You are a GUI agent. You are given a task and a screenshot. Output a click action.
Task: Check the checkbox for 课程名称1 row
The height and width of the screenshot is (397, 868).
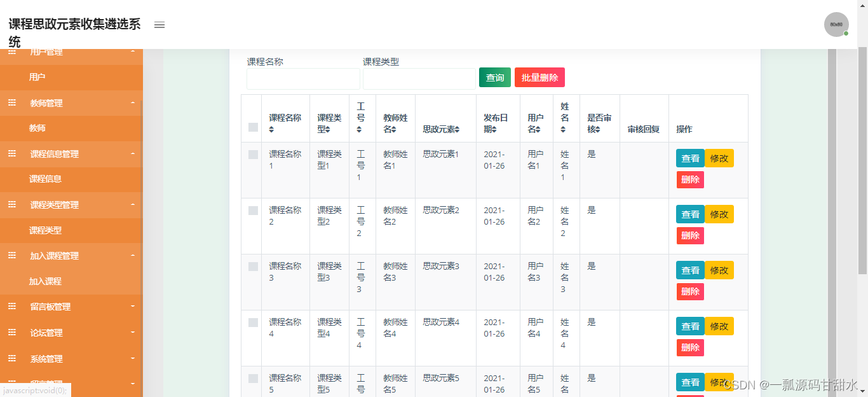252,153
